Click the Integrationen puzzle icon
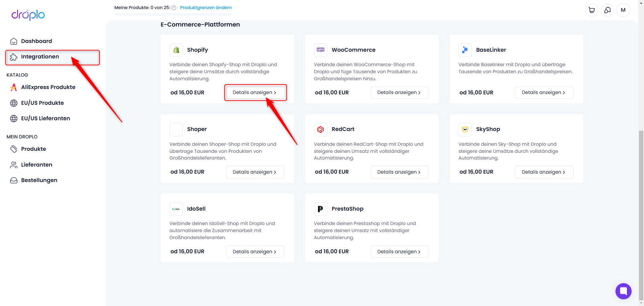The image size is (644, 306). (14, 57)
